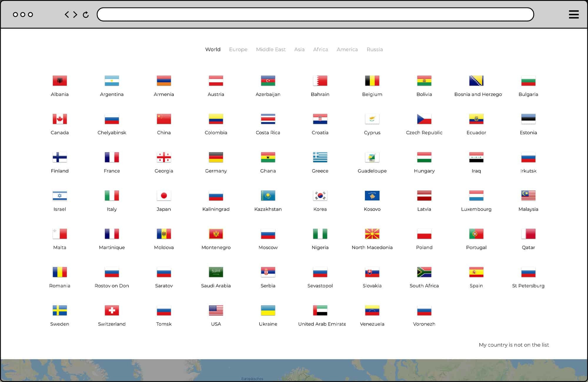The image size is (588, 382).
Task: Click the Luxembourg label
Action: pyautogui.click(x=476, y=209)
